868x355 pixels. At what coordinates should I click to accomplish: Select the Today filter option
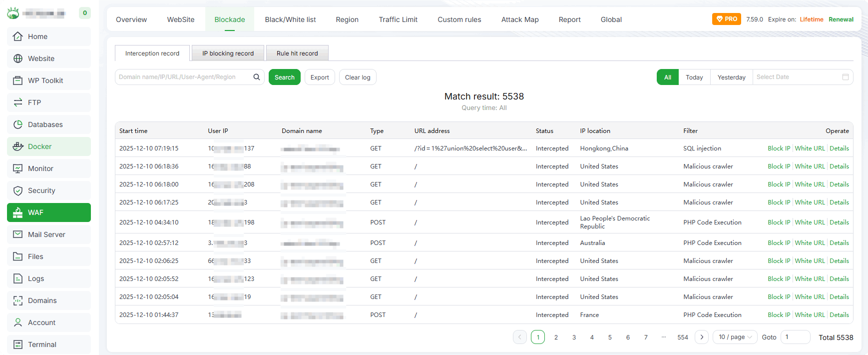point(694,77)
